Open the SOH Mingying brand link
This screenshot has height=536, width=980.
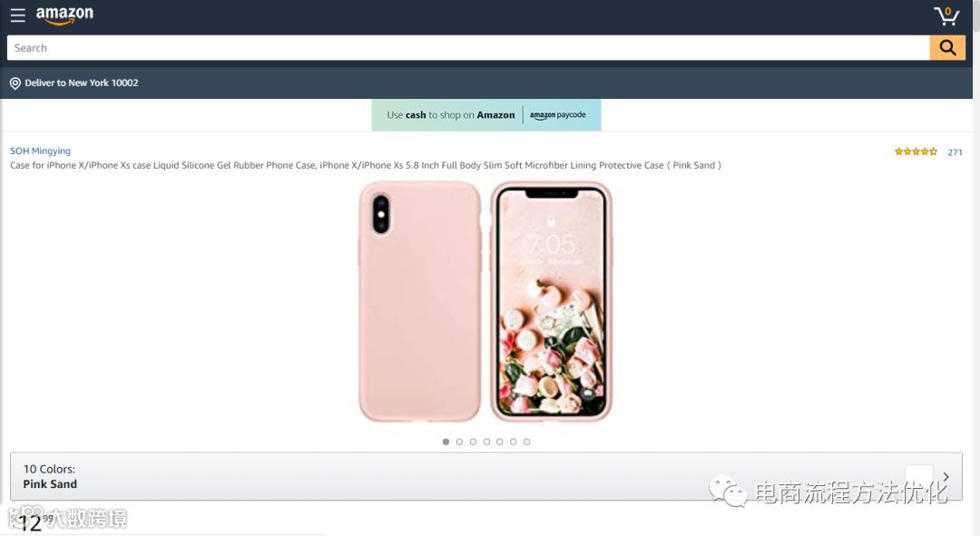(x=40, y=151)
